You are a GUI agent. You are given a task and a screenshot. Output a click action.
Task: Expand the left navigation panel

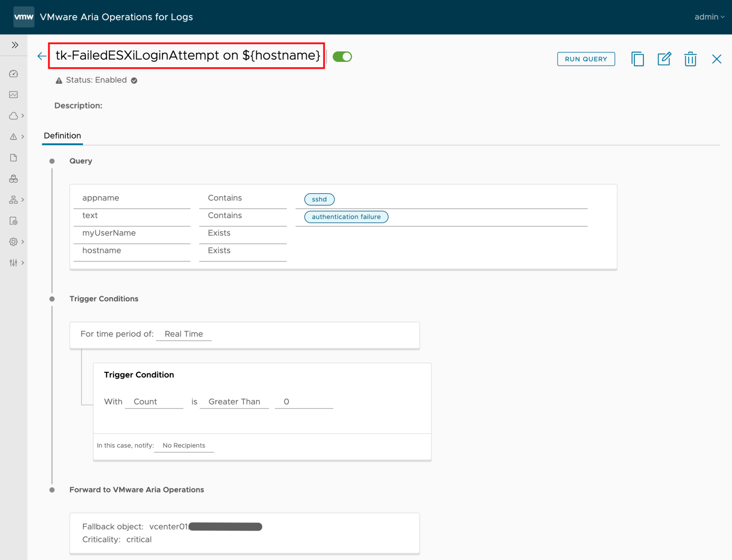tap(15, 45)
